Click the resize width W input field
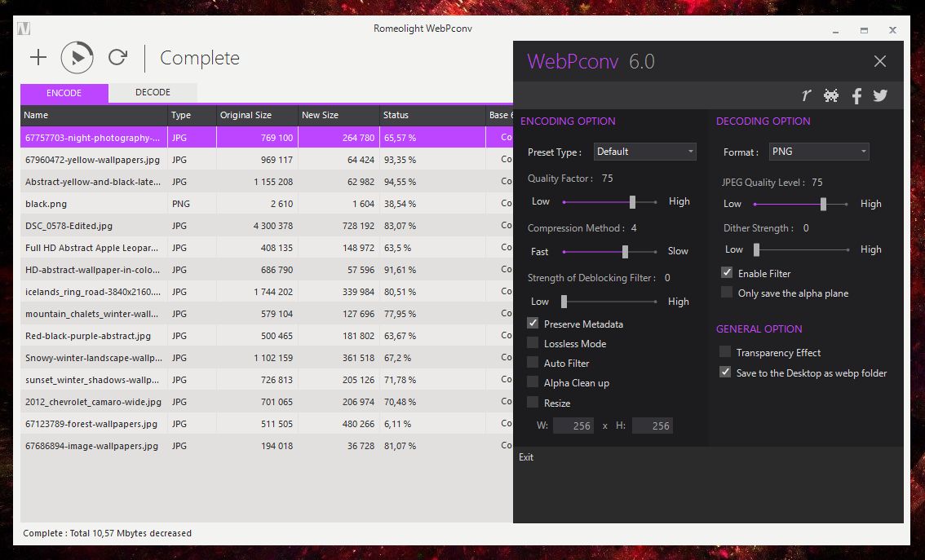 click(x=573, y=426)
